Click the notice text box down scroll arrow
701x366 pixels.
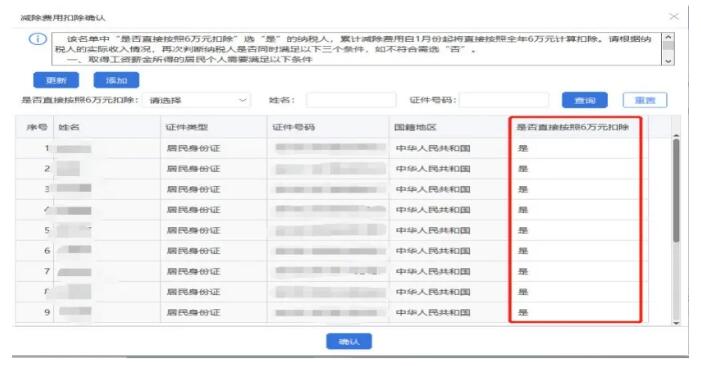[668, 61]
